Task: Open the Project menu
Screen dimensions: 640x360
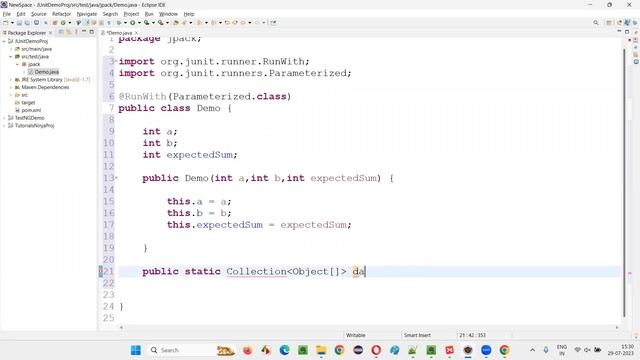Action: click(x=131, y=14)
